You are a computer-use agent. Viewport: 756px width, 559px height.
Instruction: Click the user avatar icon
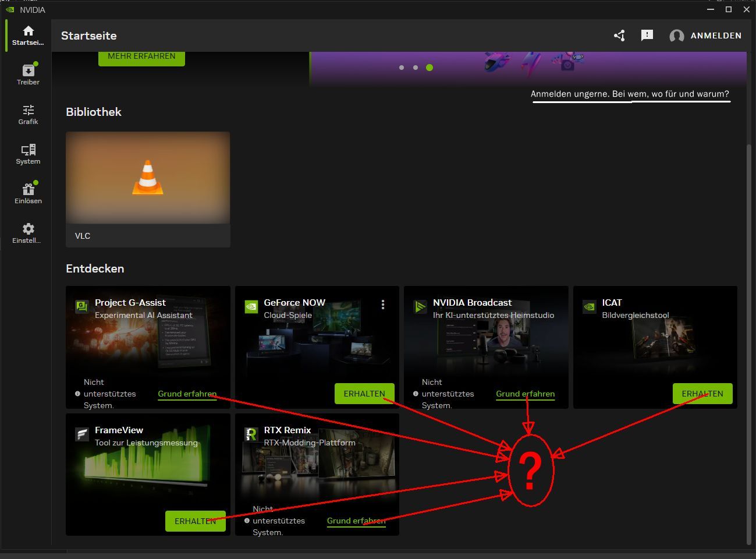676,36
